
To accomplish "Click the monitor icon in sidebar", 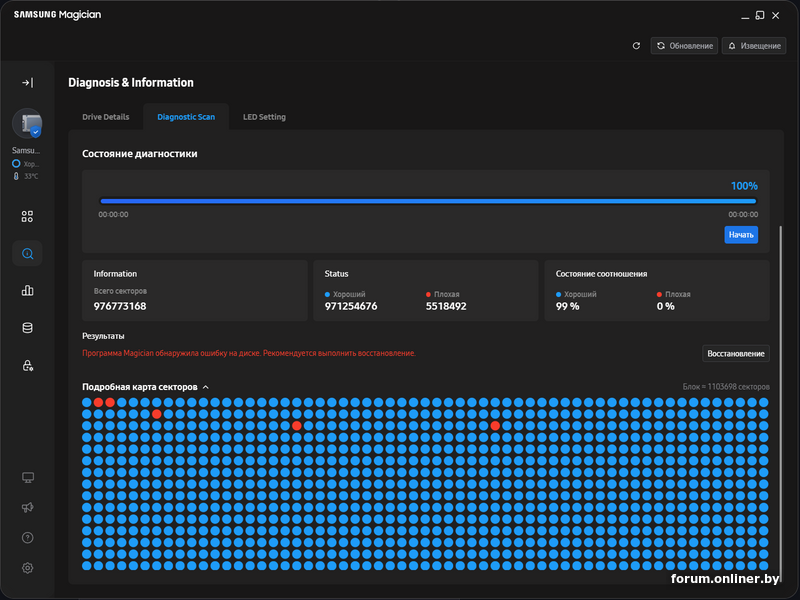I will pyautogui.click(x=27, y=478).
